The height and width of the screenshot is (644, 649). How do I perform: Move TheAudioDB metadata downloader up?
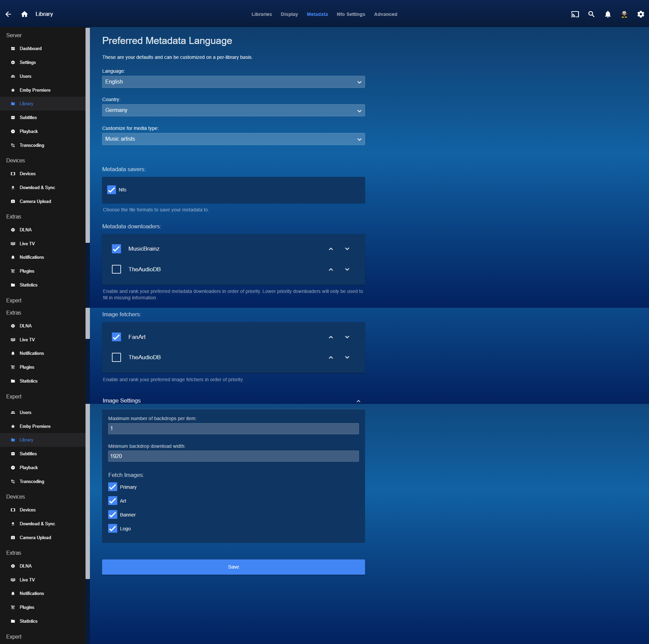[331, 270]
